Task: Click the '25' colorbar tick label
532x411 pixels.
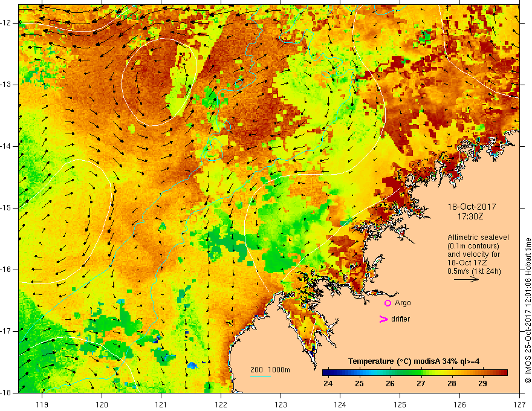Action: pyautogui.click(x=359, y=384)
